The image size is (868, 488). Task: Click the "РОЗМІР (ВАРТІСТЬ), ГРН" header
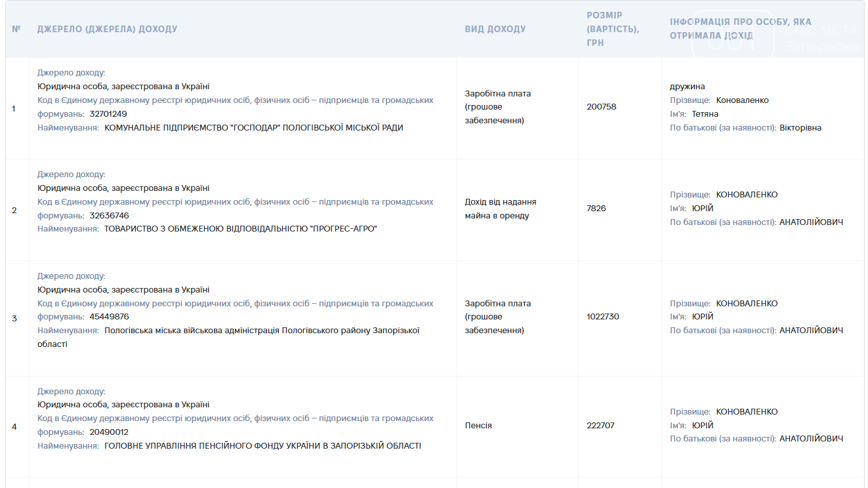613,29
